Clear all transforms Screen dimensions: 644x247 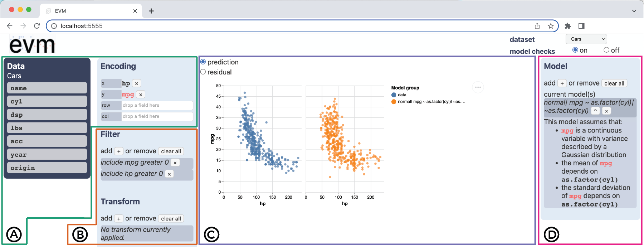click(x=171, y=219)
